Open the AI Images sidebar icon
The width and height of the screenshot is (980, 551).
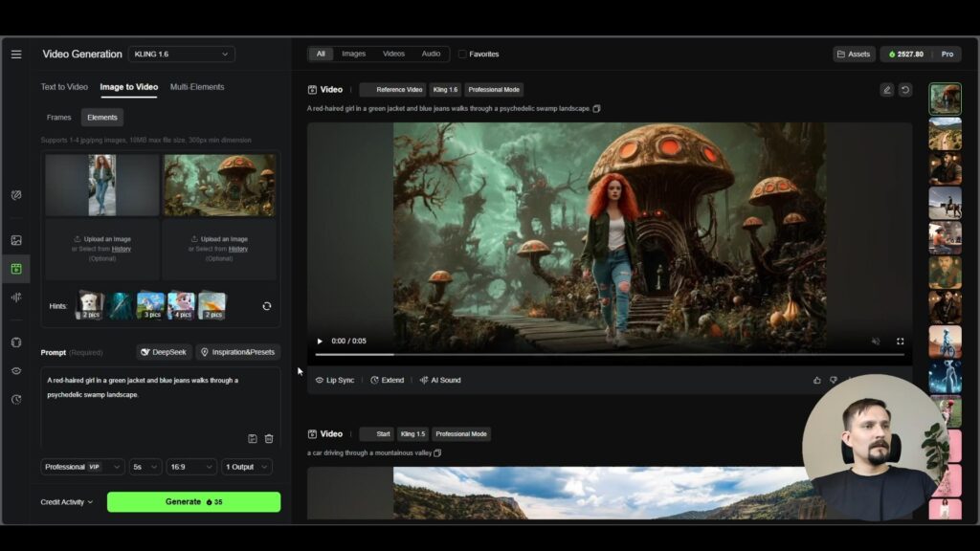16,240
